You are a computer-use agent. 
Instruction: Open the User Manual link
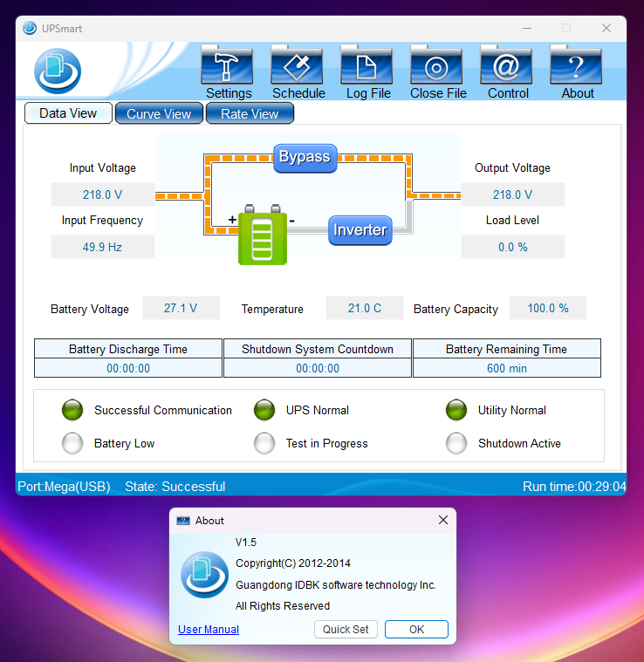[x=209, y=630]
